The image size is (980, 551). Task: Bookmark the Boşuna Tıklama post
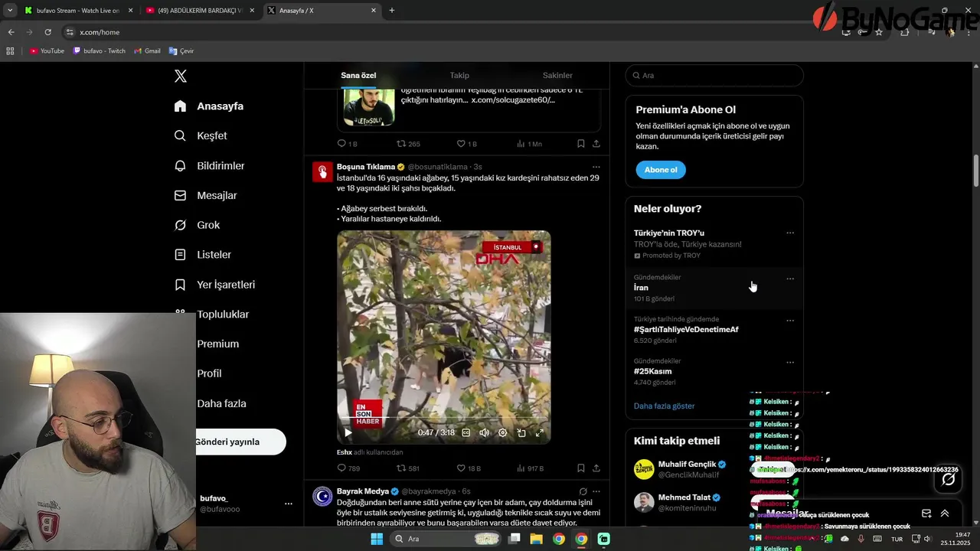tap(581, 468)
